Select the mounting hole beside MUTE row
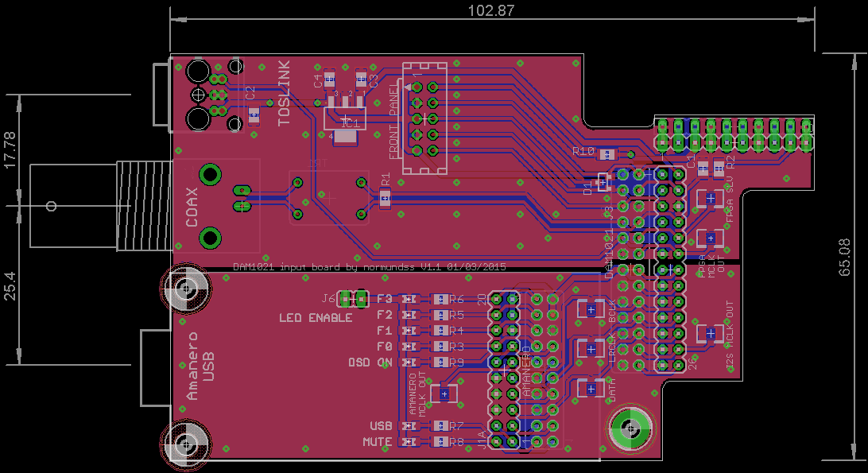The width and height of the screenshot is (868, 473). pos(185,444)
